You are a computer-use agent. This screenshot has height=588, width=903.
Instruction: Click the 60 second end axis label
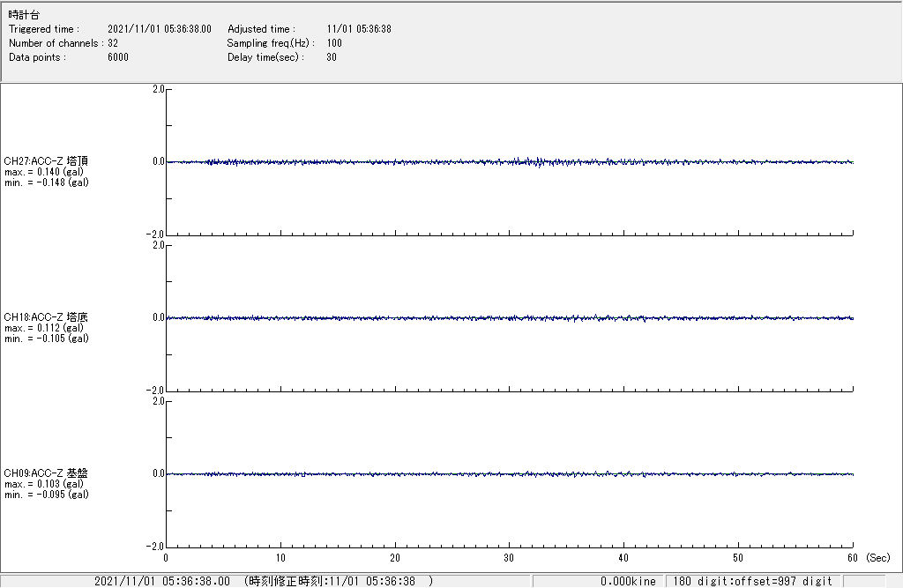852,558
